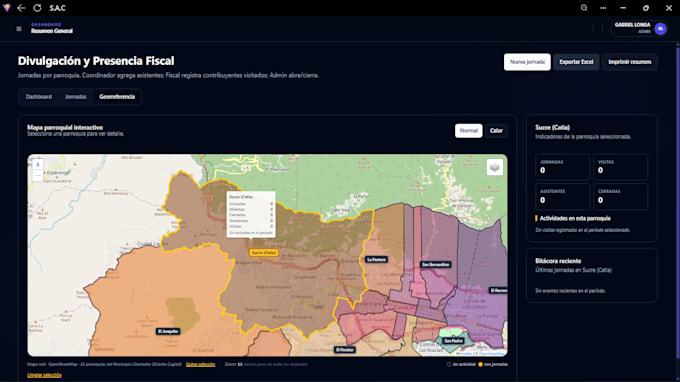The image size is (680, 382).
Task: Select the Georreferencia tab
Action: (x=117, y=97)
